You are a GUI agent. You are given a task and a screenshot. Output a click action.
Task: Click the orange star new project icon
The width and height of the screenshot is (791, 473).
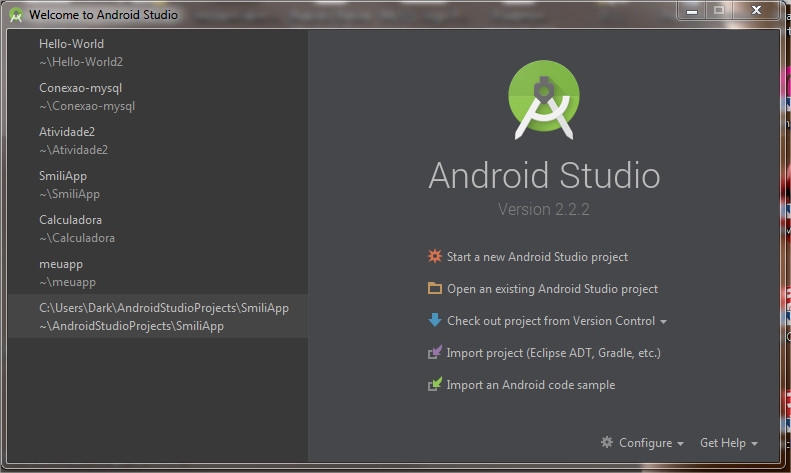pyautogui.click(x=434, y=256)
